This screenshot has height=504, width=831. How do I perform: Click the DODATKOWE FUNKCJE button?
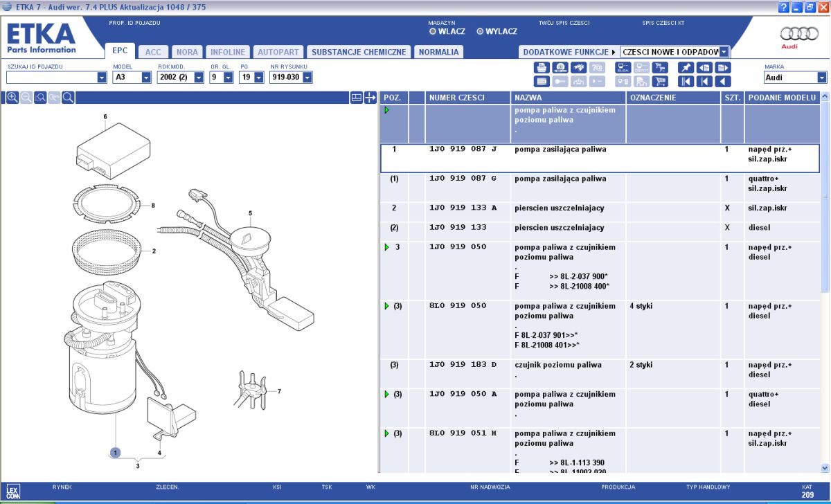click(569, 52)
